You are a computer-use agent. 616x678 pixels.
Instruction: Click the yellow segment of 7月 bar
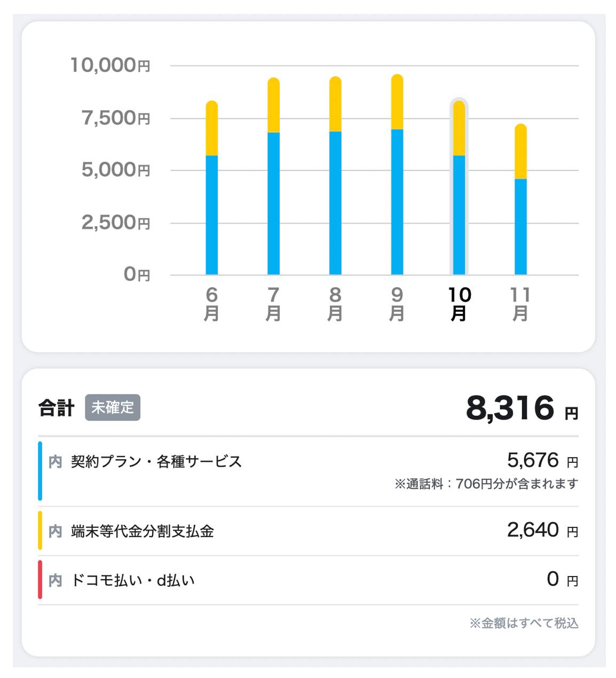pos(273,106)
